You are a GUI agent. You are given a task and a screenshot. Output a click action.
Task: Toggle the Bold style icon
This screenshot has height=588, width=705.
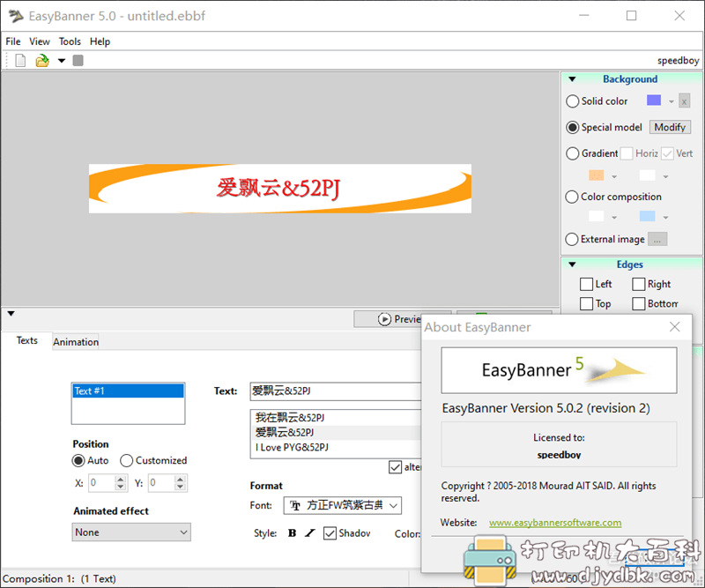point(292,533)
